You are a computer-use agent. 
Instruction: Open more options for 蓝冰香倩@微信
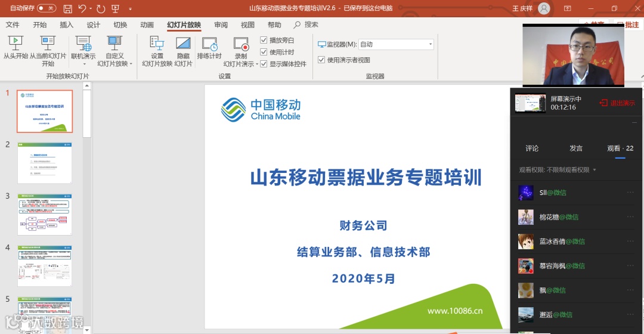(x=630, y=241)
